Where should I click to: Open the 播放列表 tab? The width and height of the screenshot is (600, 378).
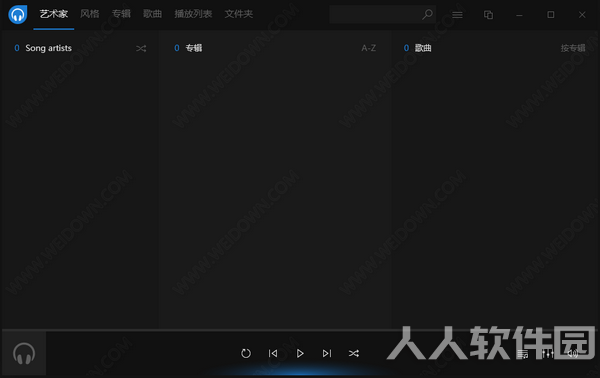click(193, 14)
